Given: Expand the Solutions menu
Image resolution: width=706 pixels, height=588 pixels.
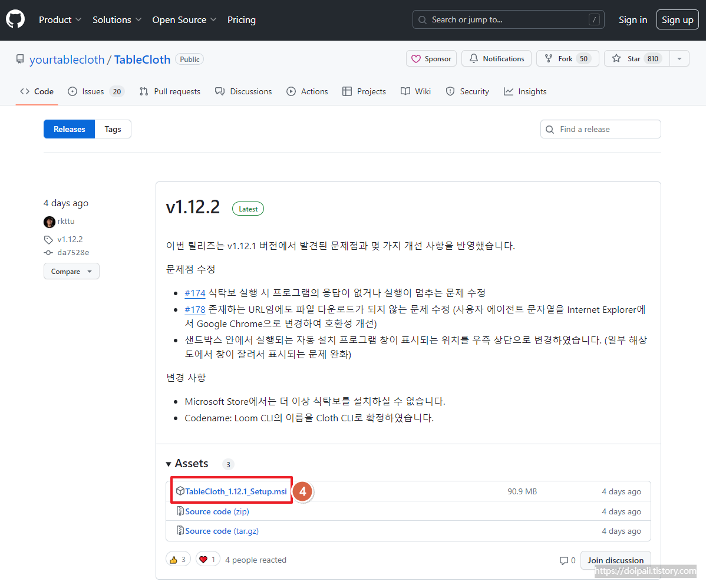Looking at the screenshot, I should pos(117,20).
